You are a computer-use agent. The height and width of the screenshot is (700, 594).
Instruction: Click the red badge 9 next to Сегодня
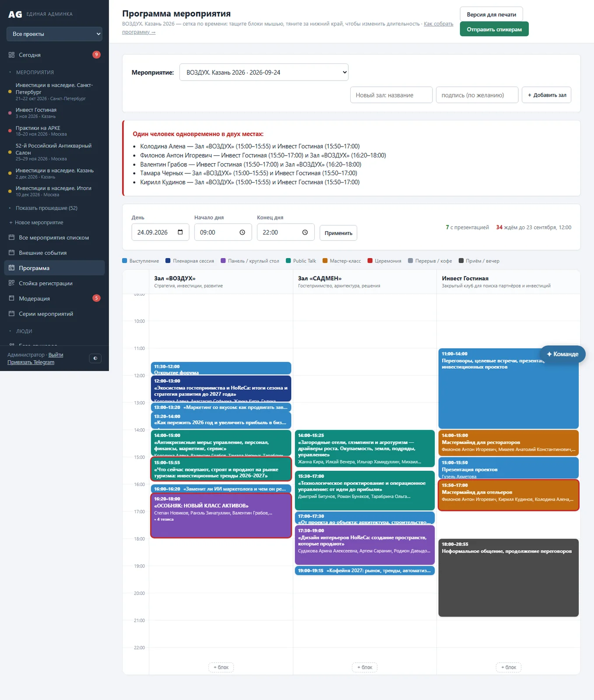[96, 55]
